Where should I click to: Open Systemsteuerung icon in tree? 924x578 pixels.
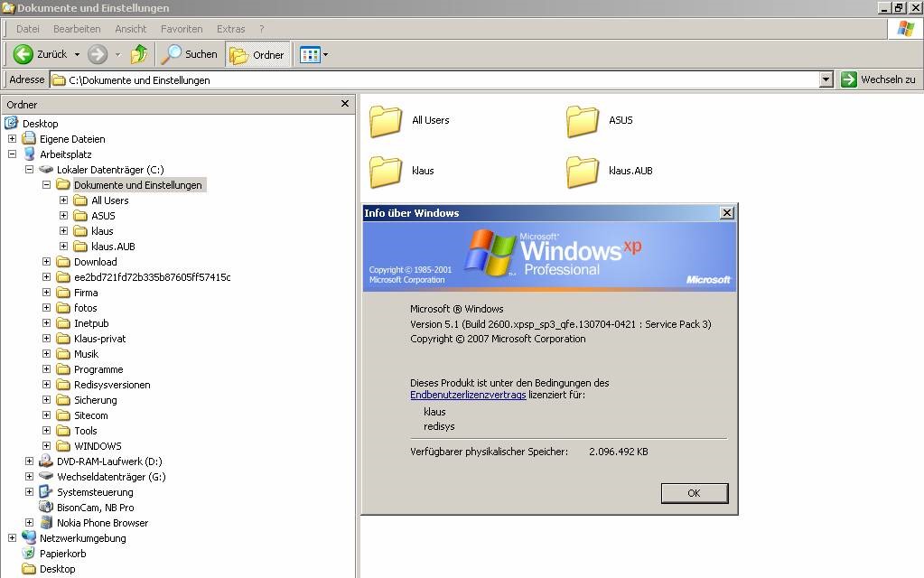[46, 491]
